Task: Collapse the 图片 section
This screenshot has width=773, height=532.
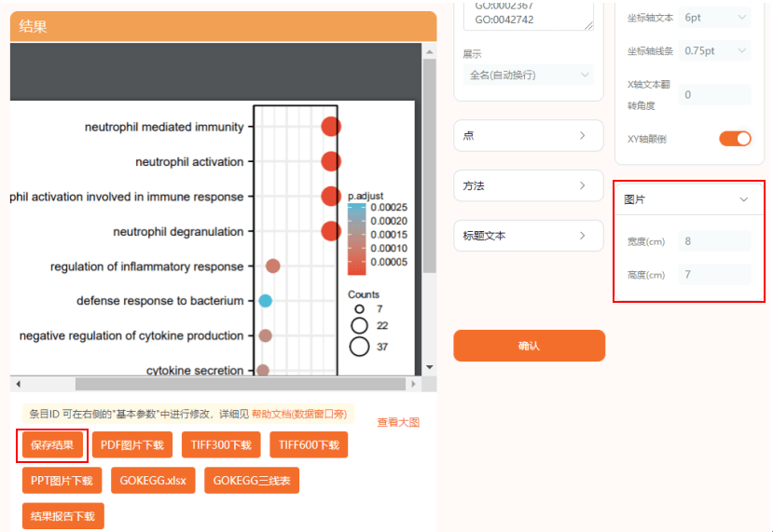Action: pyautogui.click(x=689, y=199)
